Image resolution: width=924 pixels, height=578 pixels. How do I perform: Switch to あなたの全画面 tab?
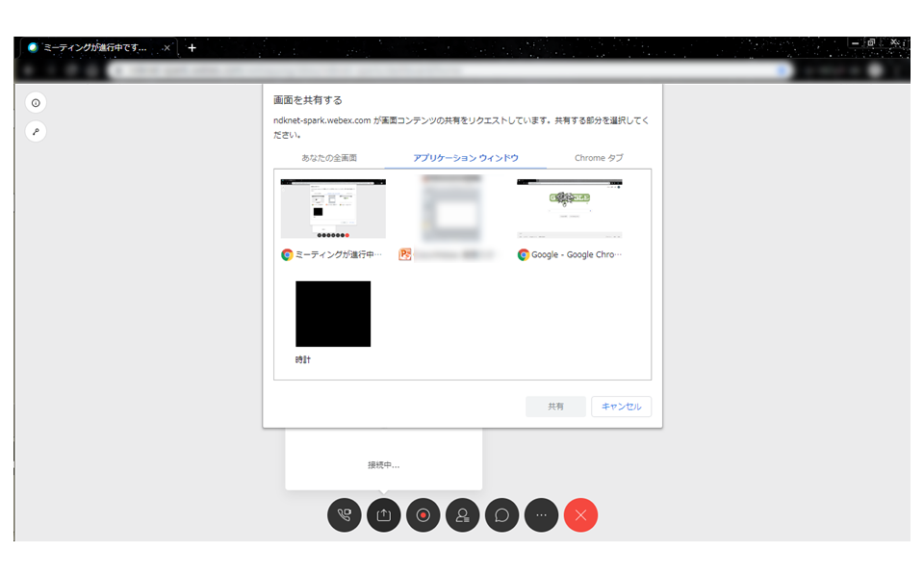tap(329, 157)
